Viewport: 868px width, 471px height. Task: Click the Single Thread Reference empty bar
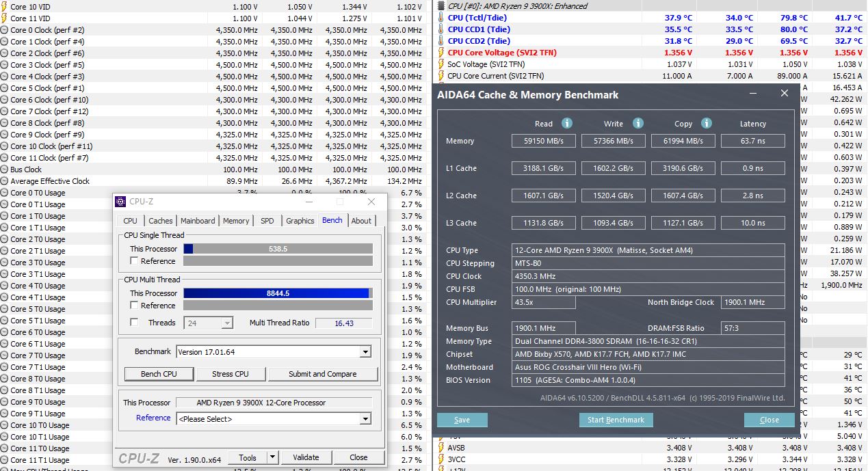(x=278, y=261)
